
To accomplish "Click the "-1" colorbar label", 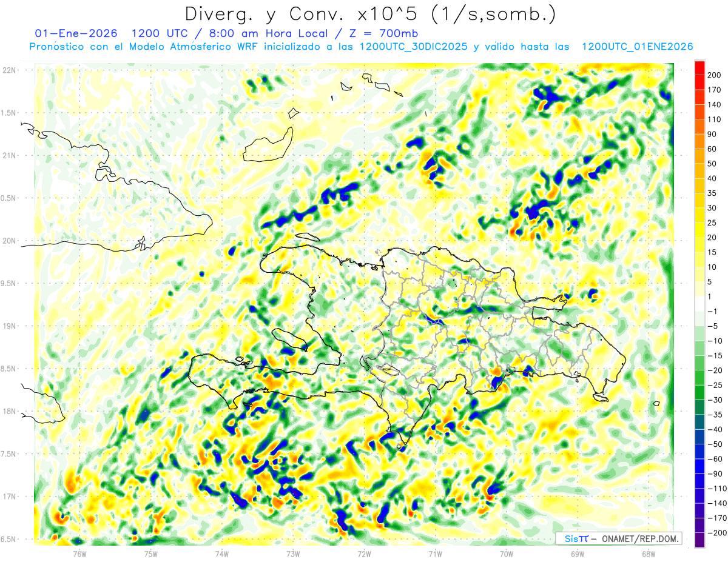I will pyautogui.click(x=713, y=311).
